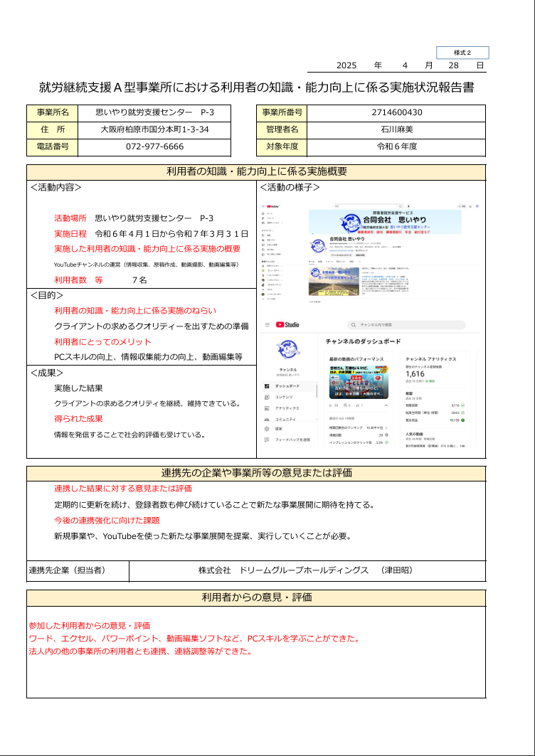Click the report title heading
The height and width of the screenshot is (756, 535).
tap(257, 87)
